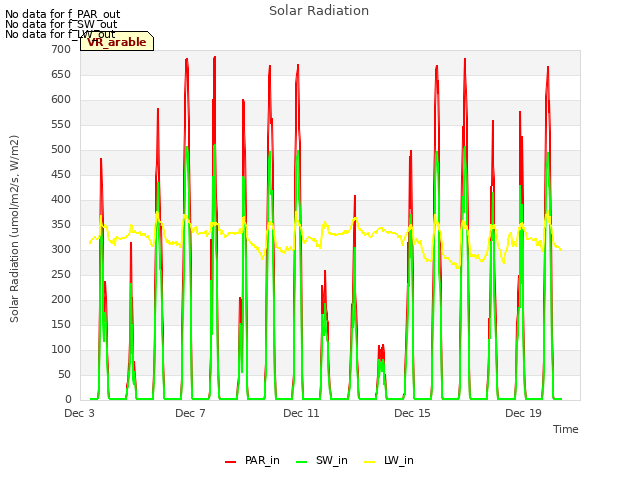Click the 200 y-axis tick label
This screenshot has height=480, width=640.
point(61,300)
